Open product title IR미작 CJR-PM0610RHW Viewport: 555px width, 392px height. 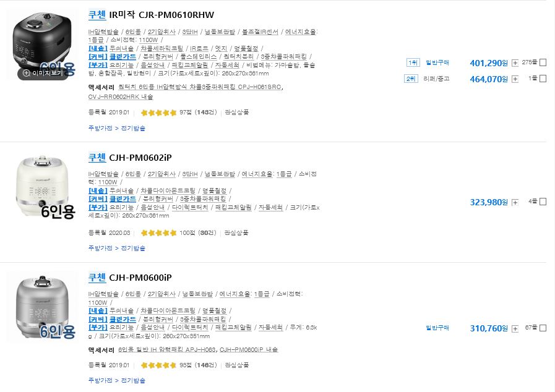[x=161, y=15]
